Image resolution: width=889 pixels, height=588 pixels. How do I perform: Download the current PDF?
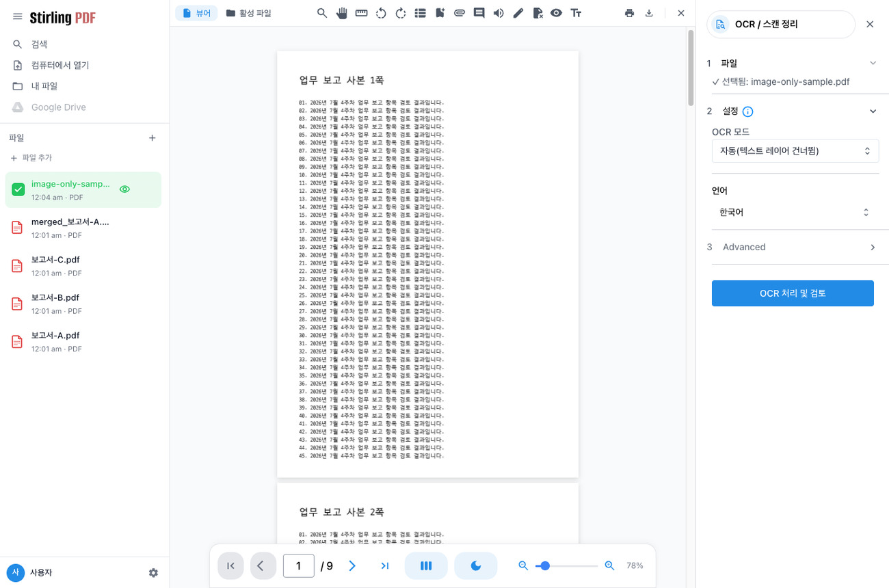coord(649,13)
